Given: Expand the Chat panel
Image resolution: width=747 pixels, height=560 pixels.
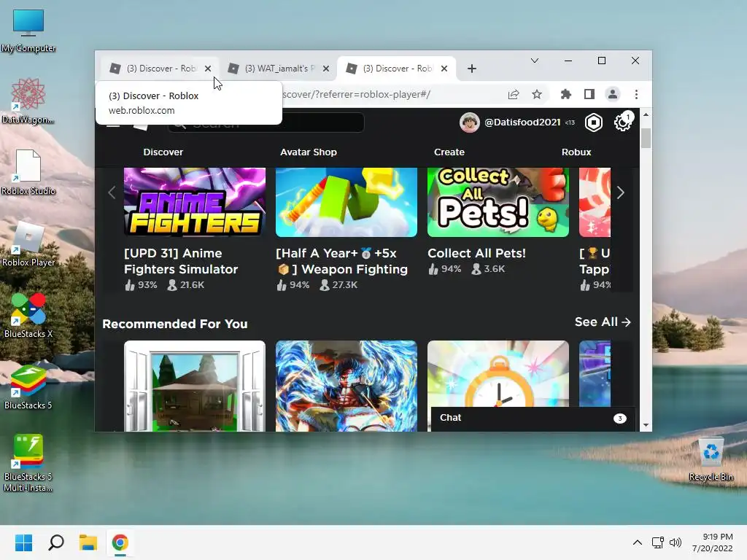Looking at the screenshot, I should [533, 419].
